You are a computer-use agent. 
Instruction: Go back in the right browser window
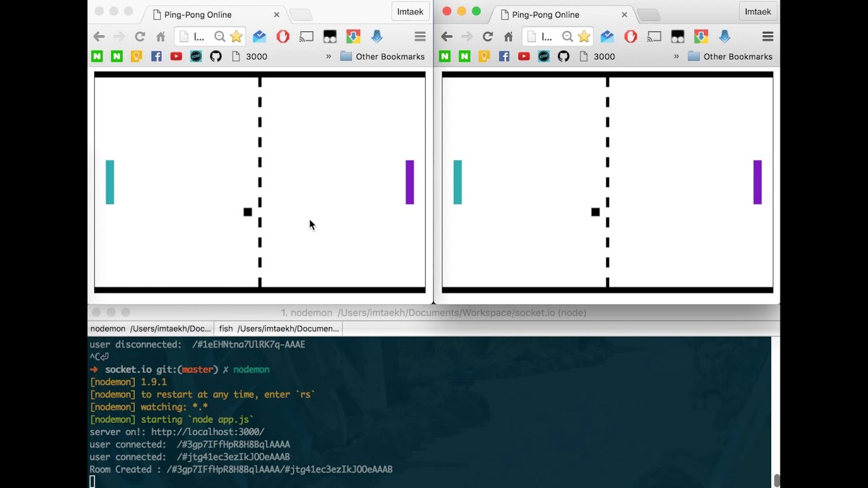tap(447, 37)
